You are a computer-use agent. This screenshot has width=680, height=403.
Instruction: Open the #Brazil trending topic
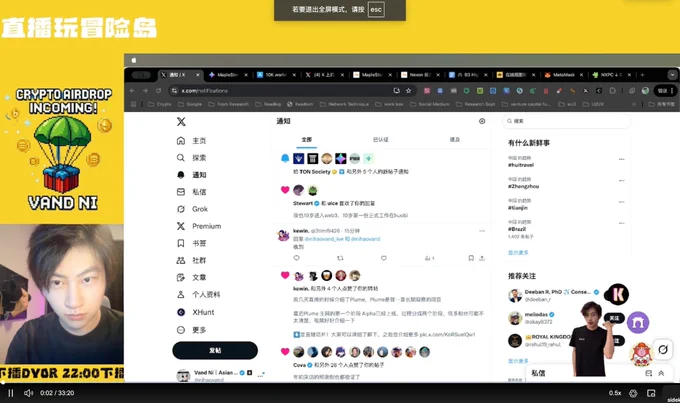point(517,229)
